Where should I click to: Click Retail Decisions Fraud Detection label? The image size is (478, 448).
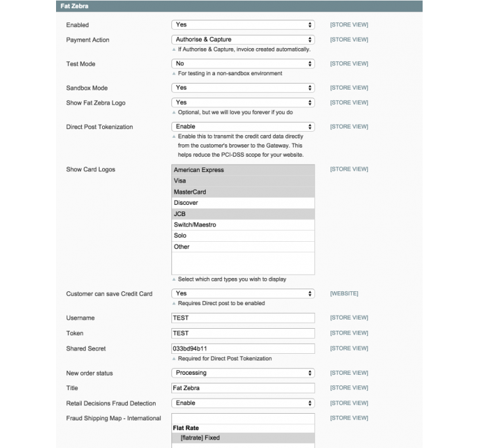coord(111,403)
